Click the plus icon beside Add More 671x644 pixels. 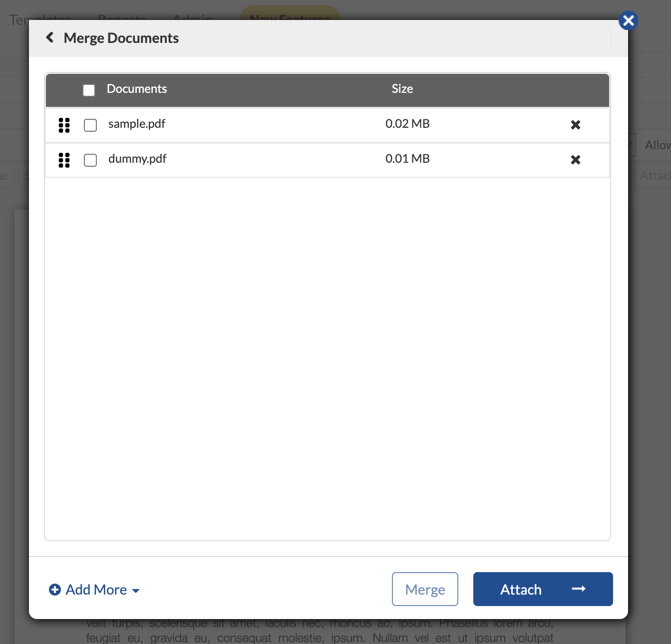55,590
